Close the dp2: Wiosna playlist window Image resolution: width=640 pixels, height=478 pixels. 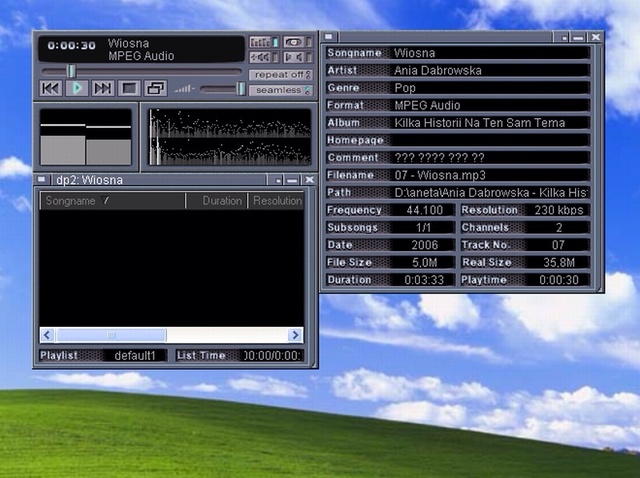click(x=309, y=180)
